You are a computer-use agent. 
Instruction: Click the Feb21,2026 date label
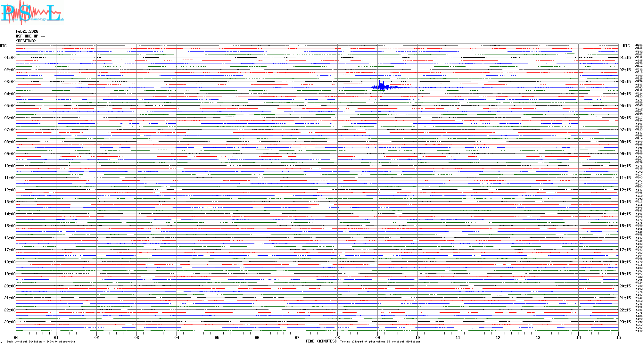coord(27,31)
